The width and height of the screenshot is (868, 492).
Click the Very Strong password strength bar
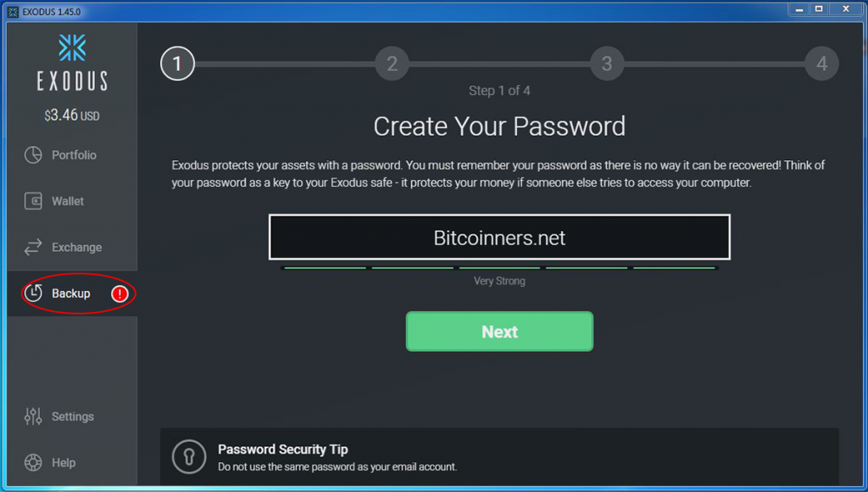coord(499,268)
